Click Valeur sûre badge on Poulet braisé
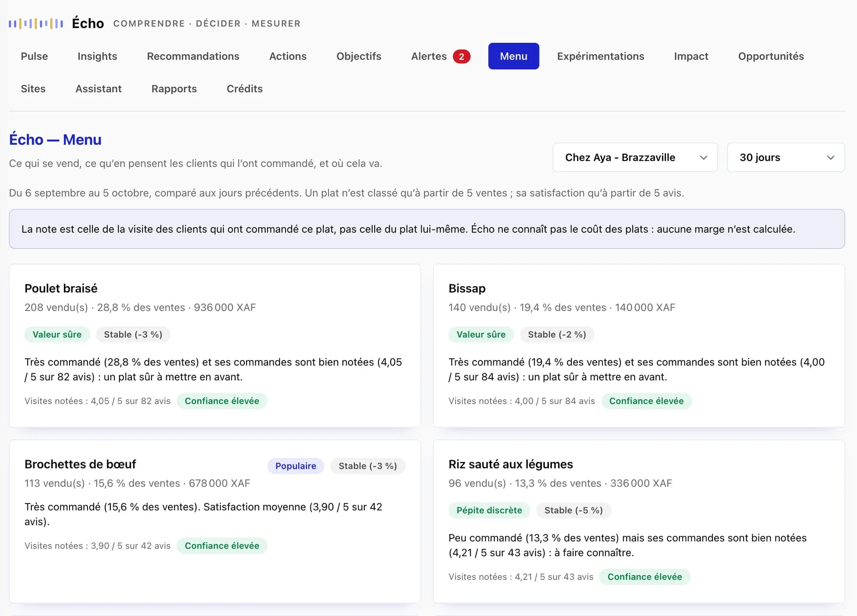 (x=57, y=335)
